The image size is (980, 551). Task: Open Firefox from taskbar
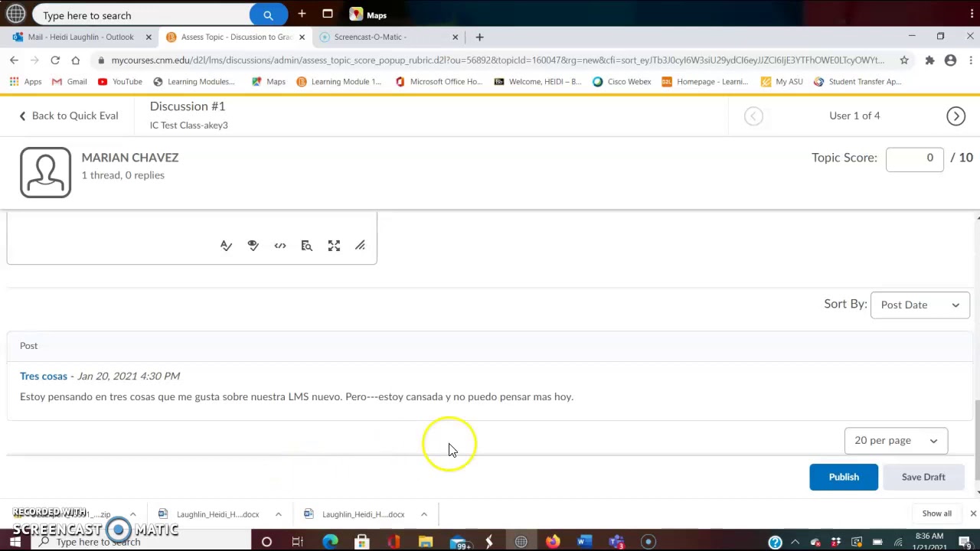[x=552, y=542]
